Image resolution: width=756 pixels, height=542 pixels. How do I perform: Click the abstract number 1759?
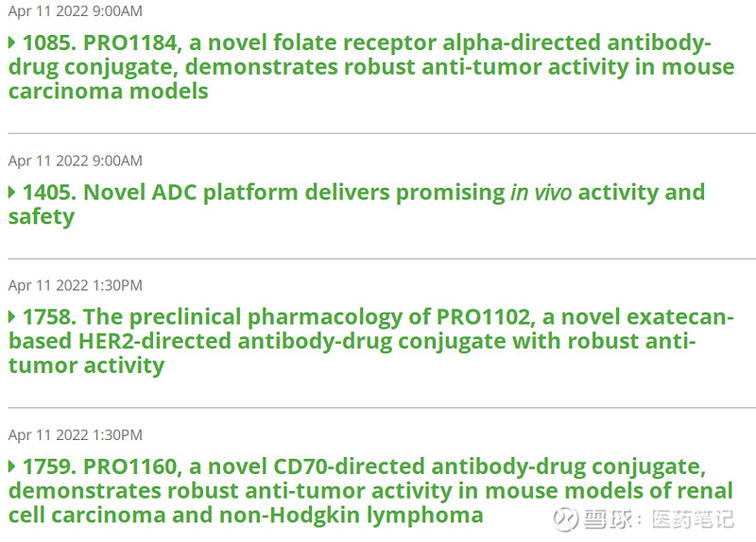tap(49, 467)
